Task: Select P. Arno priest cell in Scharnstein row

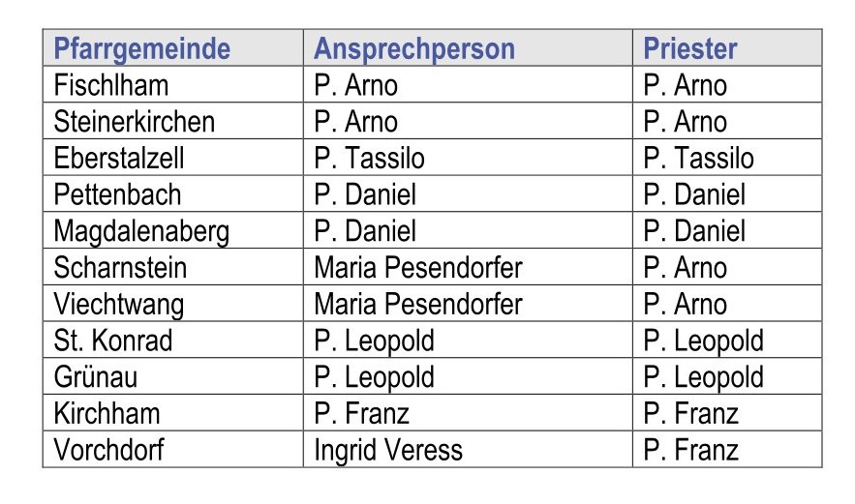Action: pos(685,267)
